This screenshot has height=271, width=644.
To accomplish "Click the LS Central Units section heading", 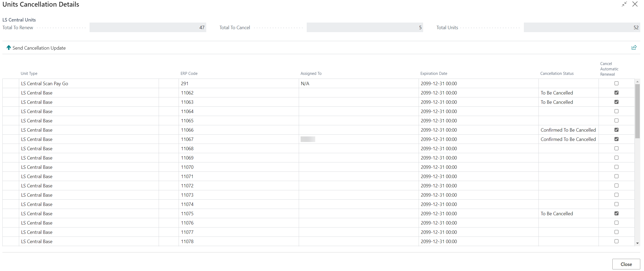I will pyautogui.click(x=19, y=20).
